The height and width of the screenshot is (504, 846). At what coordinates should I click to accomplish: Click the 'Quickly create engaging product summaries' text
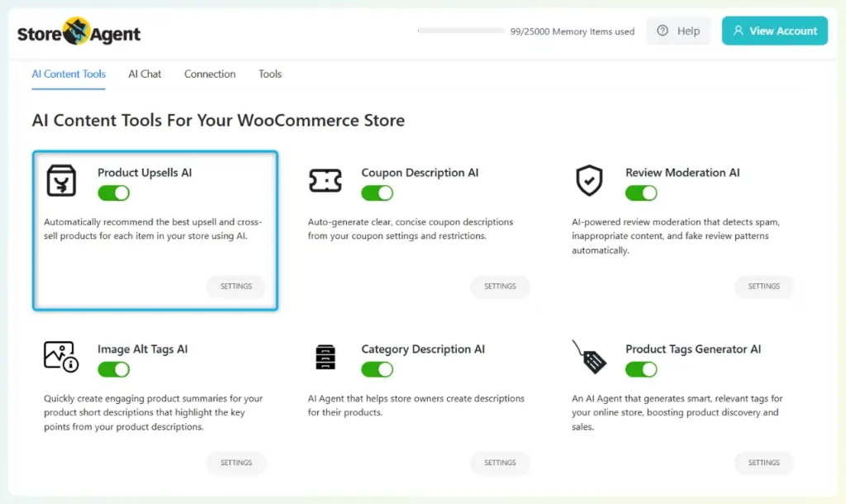153,412
